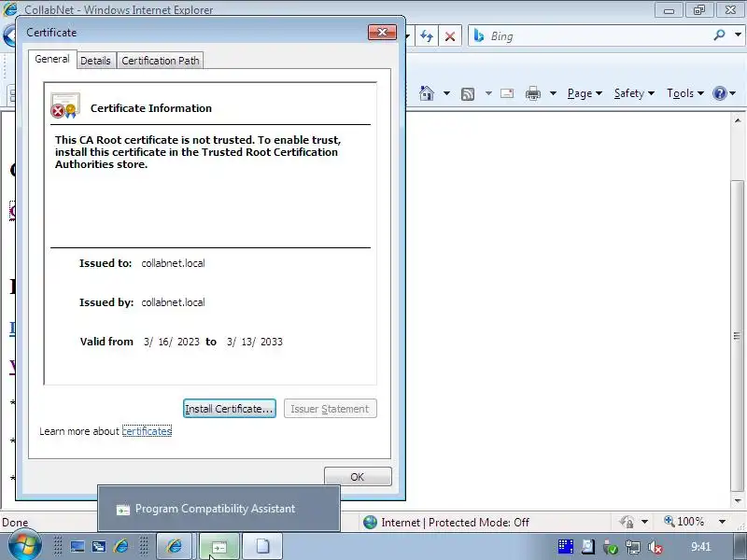The height and width of the screenshot is (560, 747).
Task: Select the General tab
Action: click(52, 59)
